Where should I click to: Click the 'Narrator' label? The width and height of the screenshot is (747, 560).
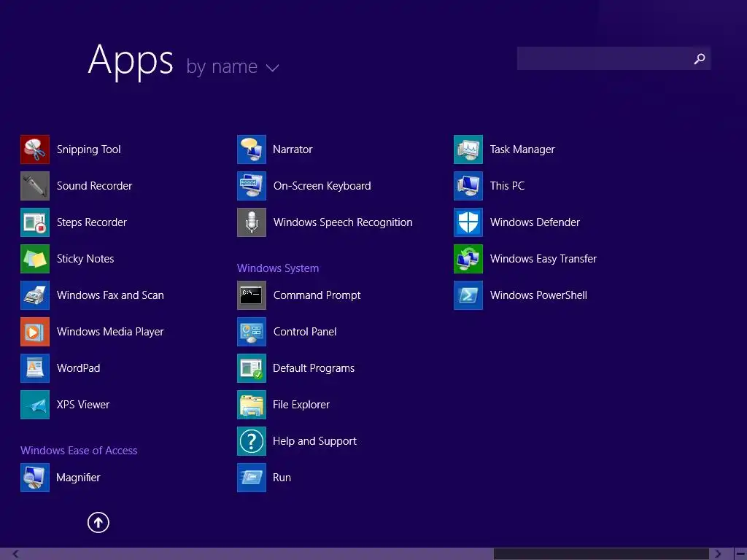click(293, 149)
